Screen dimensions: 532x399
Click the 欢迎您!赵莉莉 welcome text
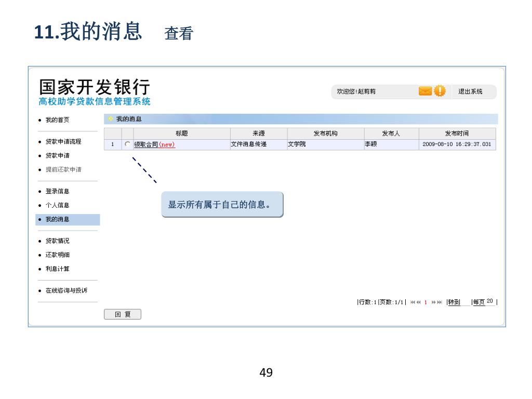click(356, 91)
